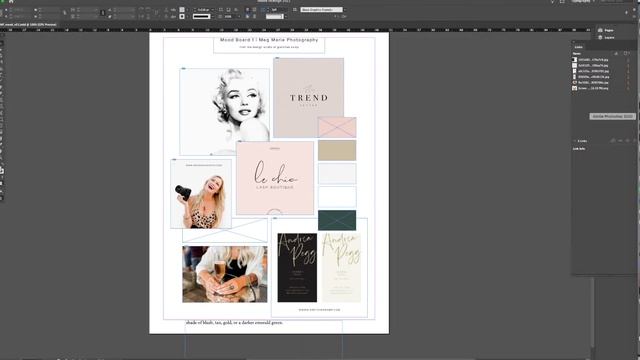Select the le chic Lash Boutique image
The height and width of the screenshot is (360, 640).
click(275, 178)
